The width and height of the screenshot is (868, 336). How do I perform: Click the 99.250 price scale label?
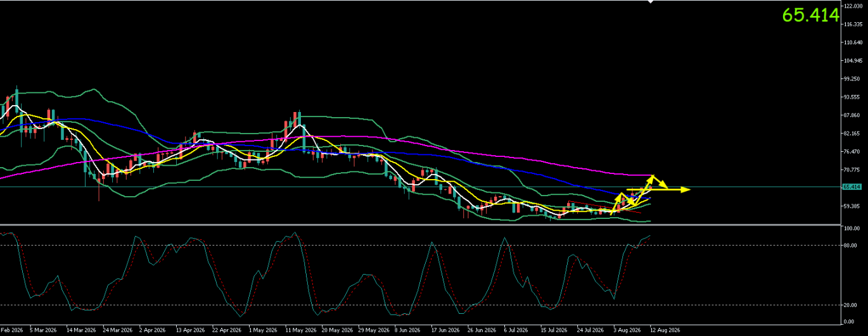[x=853, y=79]
